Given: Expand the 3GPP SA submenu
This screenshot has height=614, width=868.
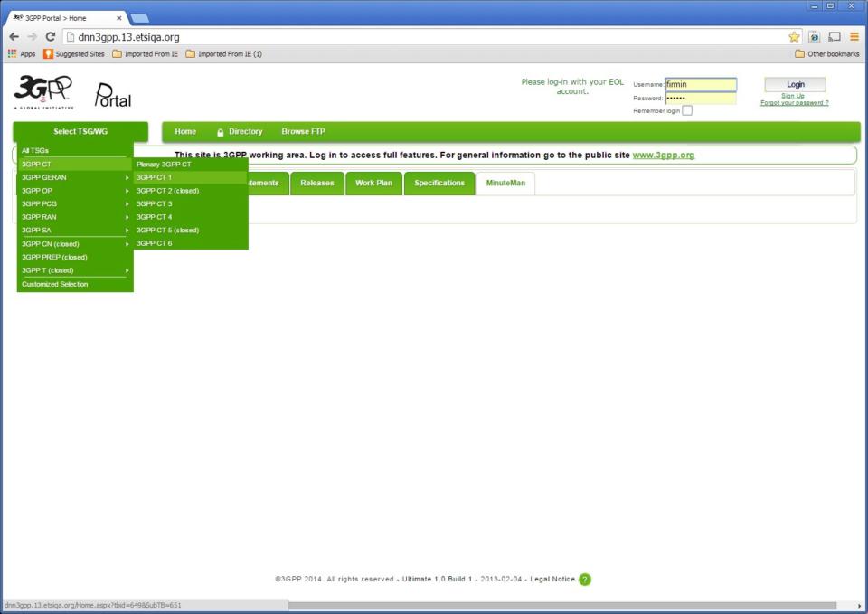Looking at the screenshot, I should pyautogui.click(x=75, y=231).
